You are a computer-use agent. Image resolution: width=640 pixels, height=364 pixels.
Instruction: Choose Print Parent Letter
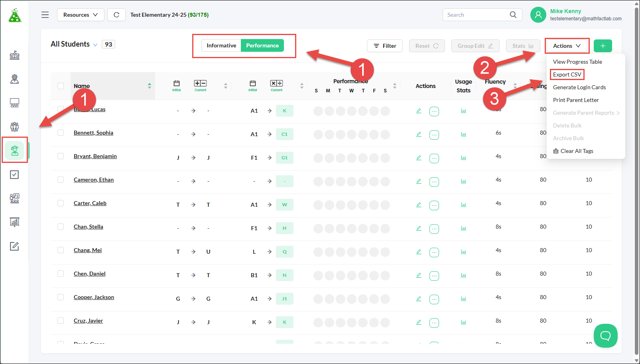click(x=576, y=100)
